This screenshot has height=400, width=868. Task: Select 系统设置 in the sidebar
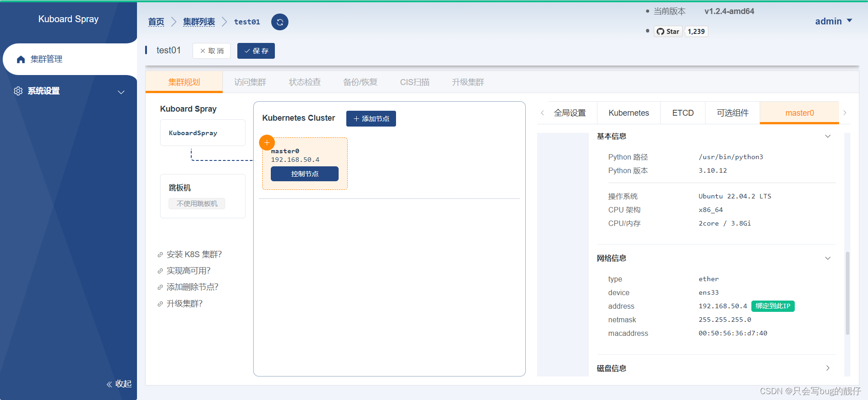click(x=69, y=91)
